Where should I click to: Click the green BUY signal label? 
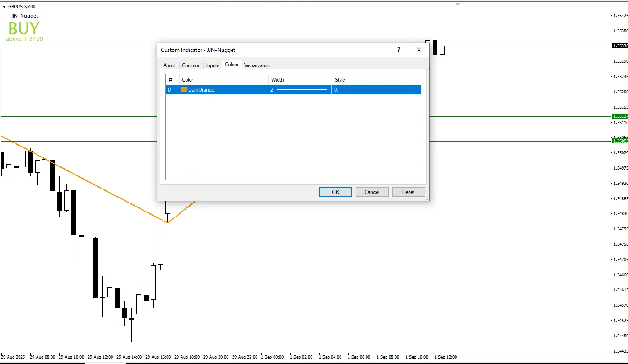pyautogui.click(x=24, y=28)
